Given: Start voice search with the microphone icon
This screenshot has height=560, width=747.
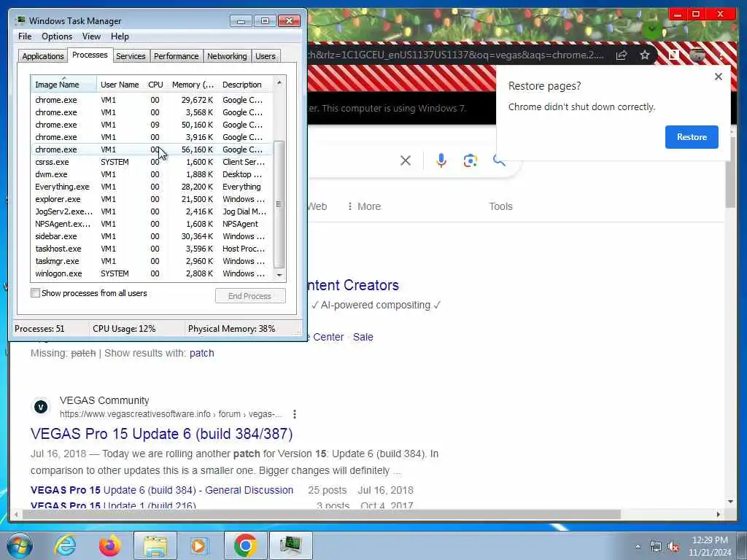Looking at the screenshot, I should (x=441, y=160).
